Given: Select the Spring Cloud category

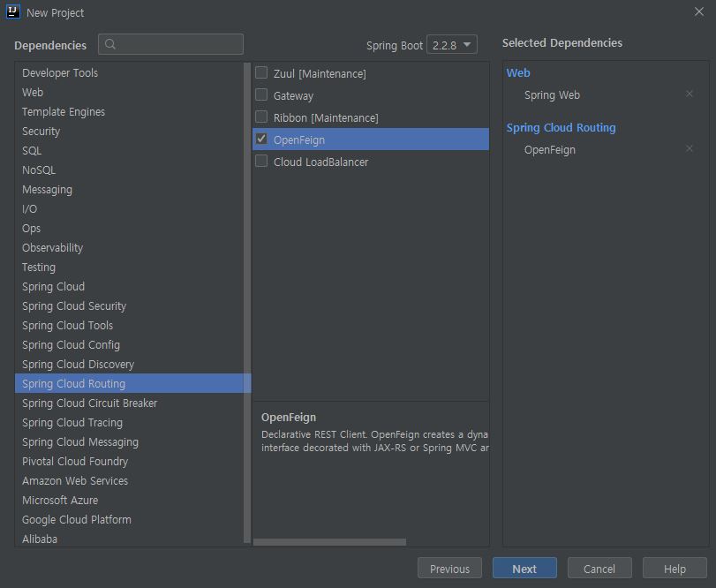Looking at the screenshot, I should (129, 287).
